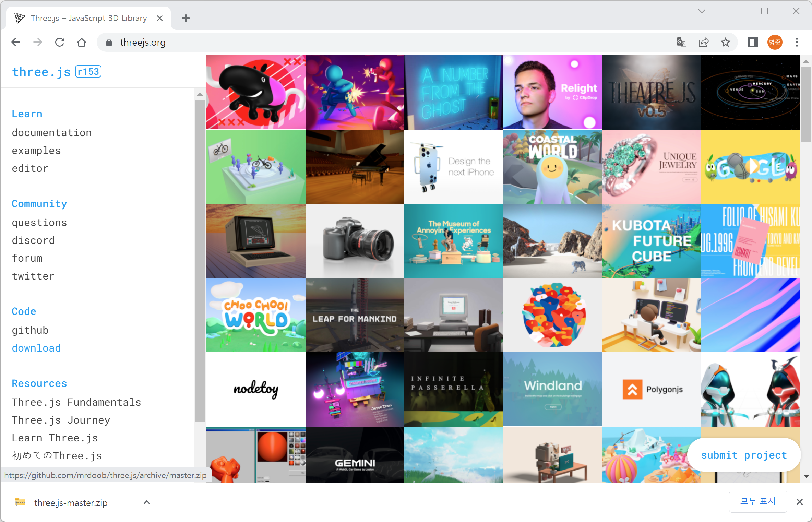This screenshot has height=522, width=812.
Task: Open the documentation link
Action: (x=52, y=133)
